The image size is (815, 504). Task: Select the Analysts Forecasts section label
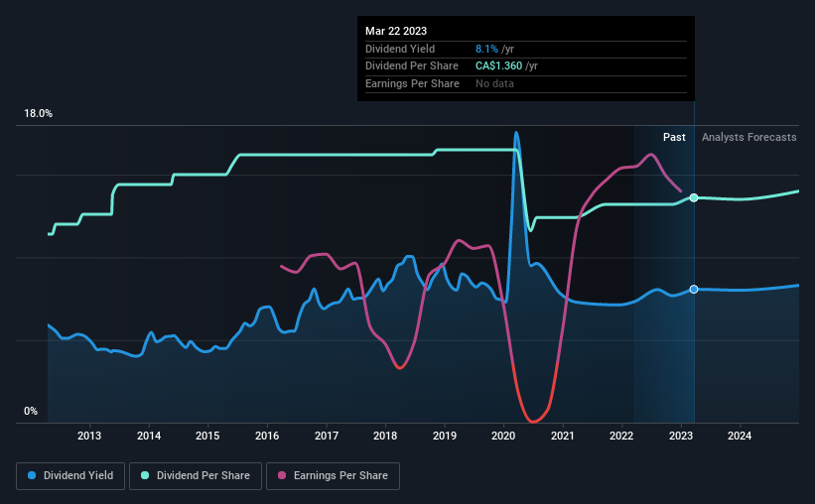point(749,137)
